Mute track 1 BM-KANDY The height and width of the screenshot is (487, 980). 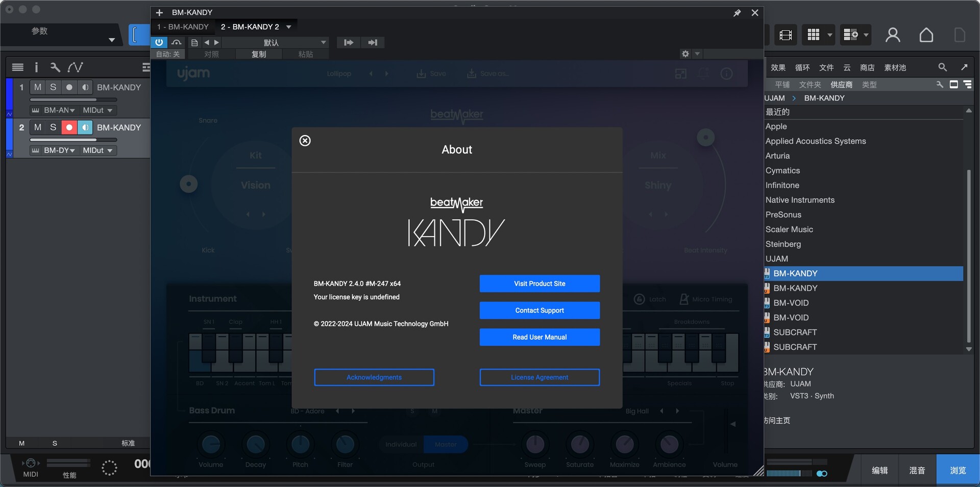pyautogui.click(x=37, y=87)
